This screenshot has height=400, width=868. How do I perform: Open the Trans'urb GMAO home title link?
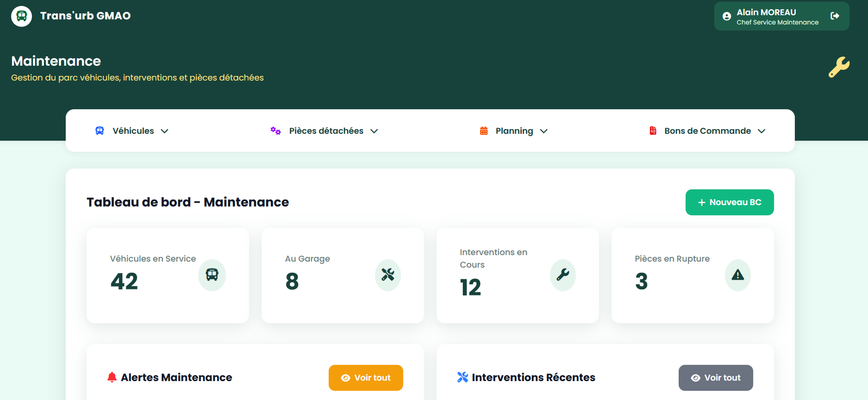tap(85, 16)
